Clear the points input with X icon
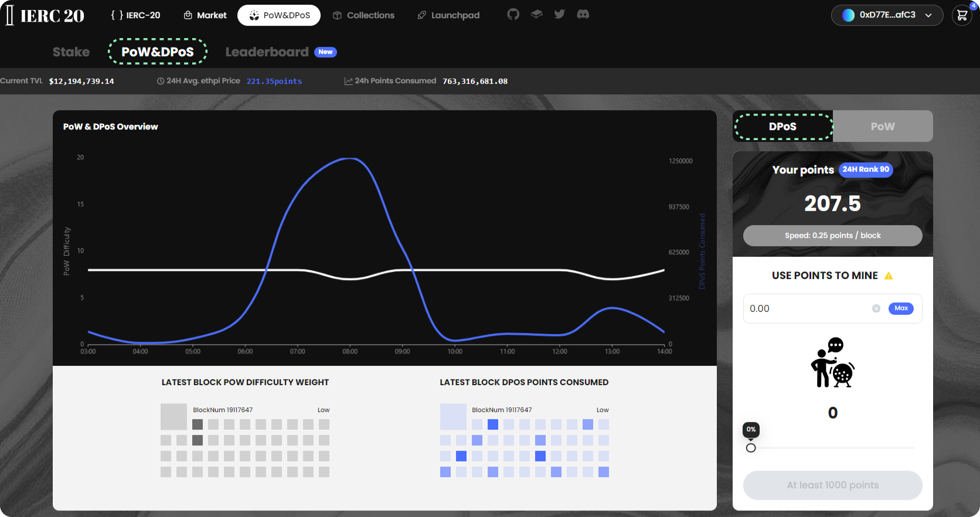980x517 pixels. point(876,308)
